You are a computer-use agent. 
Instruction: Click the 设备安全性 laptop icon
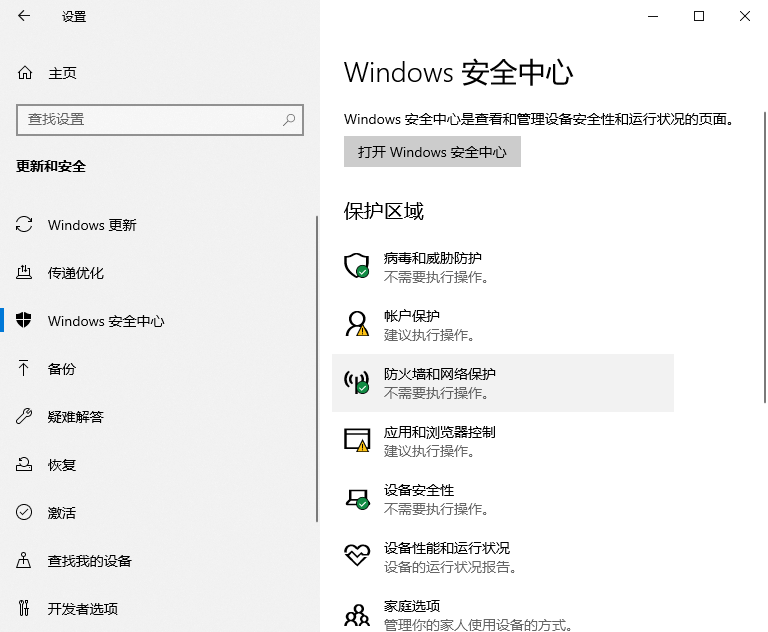click(x=358, y=498)
